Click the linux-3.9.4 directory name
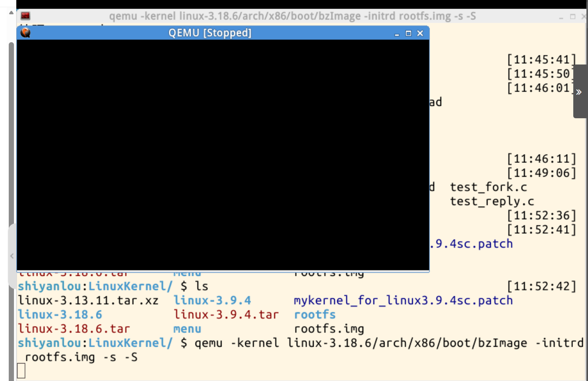The height and width of the screenshot is (381, 588). coord(212,301)
